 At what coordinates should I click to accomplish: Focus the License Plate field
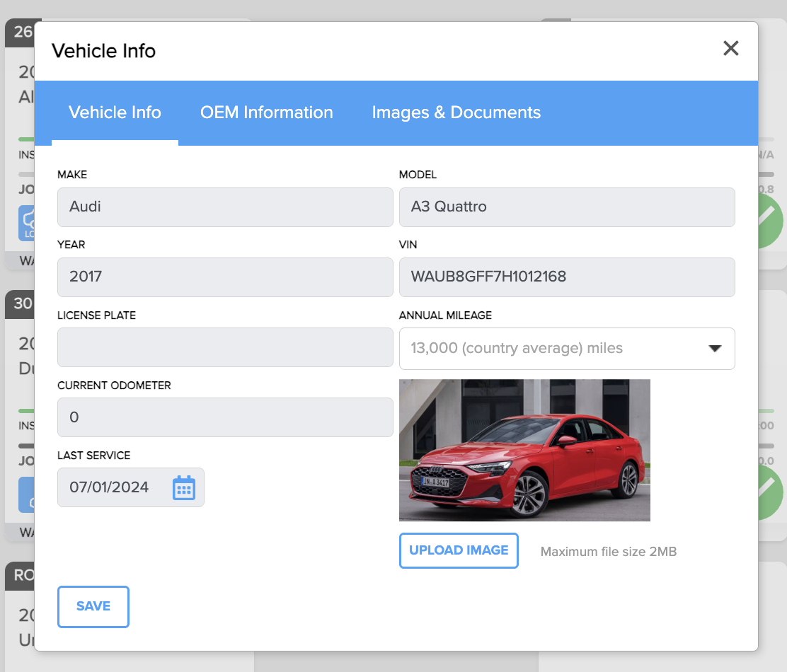tap(225, 347)
